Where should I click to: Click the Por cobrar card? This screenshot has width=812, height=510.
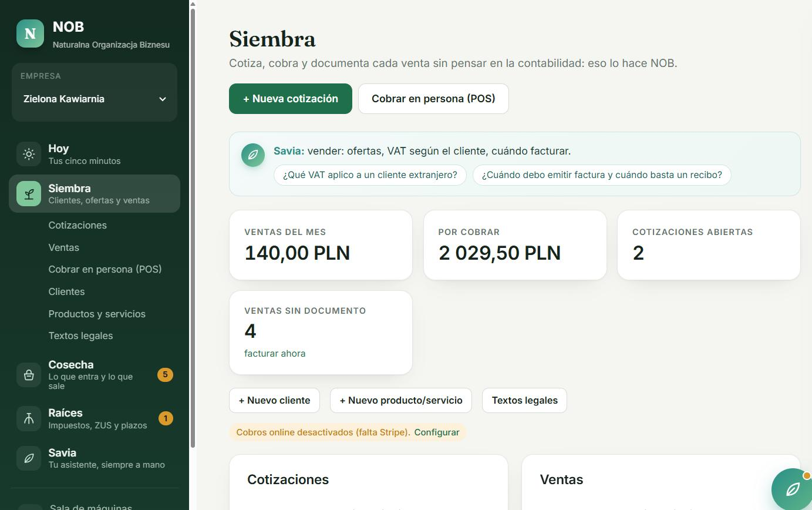[515, 245]
